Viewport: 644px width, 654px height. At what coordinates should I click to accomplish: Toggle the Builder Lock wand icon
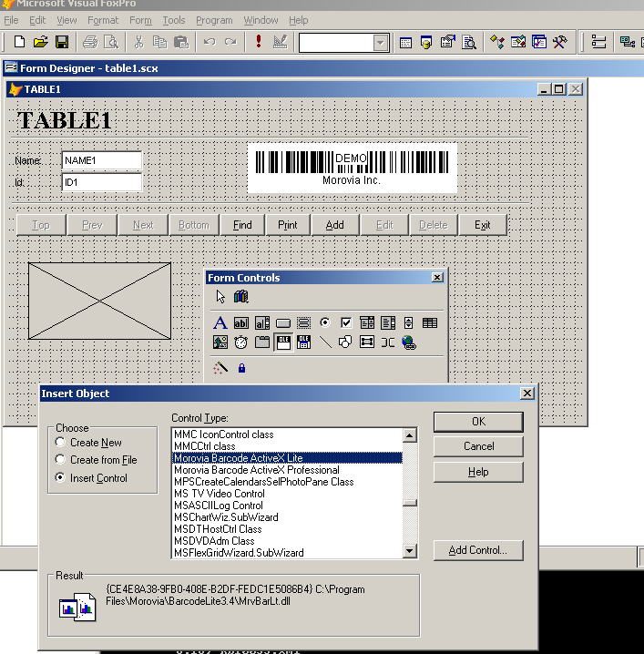pos(220,368)
